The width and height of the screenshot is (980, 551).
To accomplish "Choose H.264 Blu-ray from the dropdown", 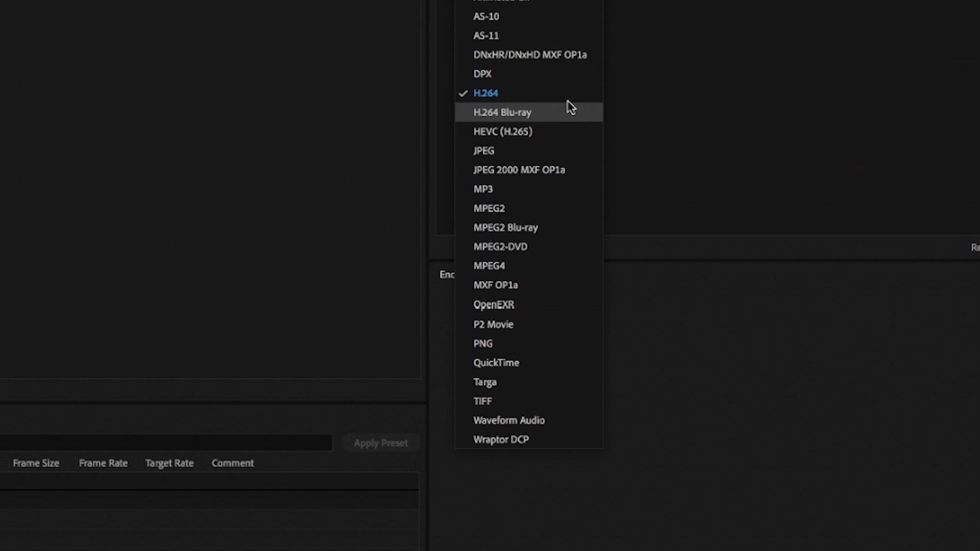I will pyautogui.click(x=529, y=112).
